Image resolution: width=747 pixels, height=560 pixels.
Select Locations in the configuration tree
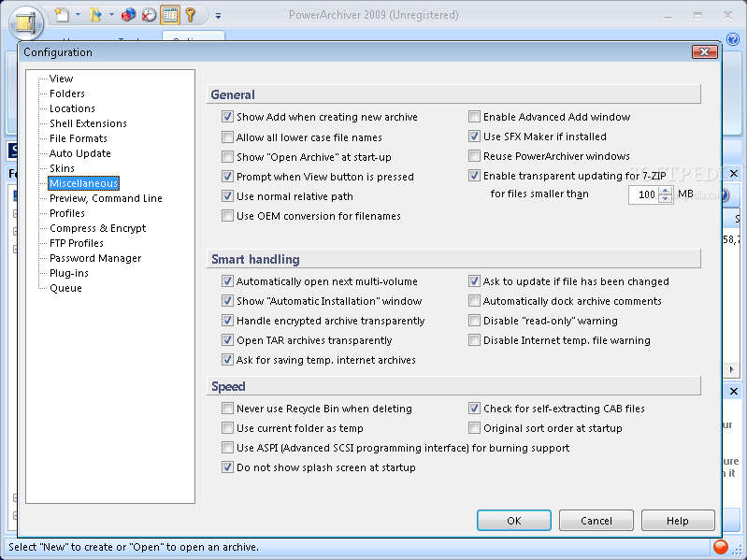coord(72,108)
